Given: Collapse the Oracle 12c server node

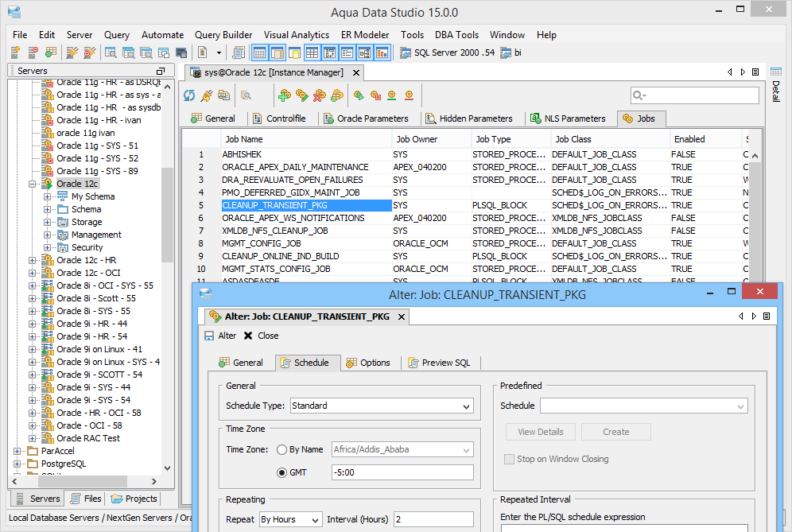Looking at the screenshot, I should (33, 184).
